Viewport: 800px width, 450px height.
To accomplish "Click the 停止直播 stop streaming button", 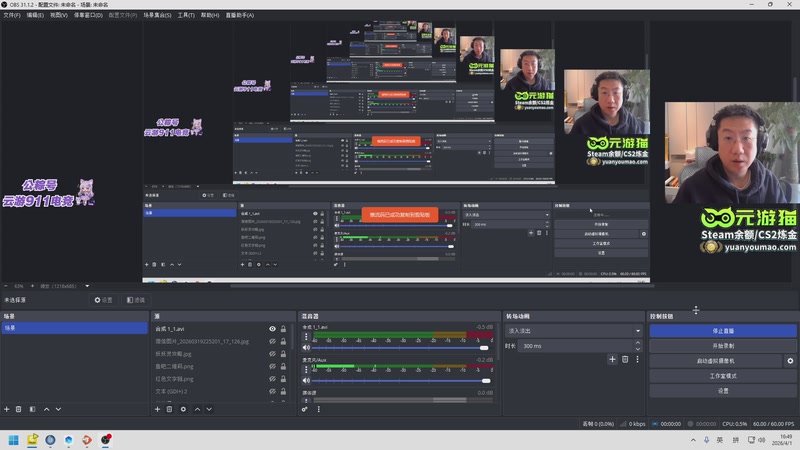I will (723, 331).
